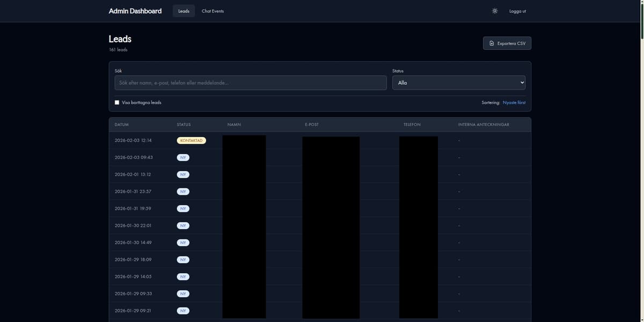644x322 pixels.
Task: Change sorting via Nyaste först link
Action: [x=514, y=103]
